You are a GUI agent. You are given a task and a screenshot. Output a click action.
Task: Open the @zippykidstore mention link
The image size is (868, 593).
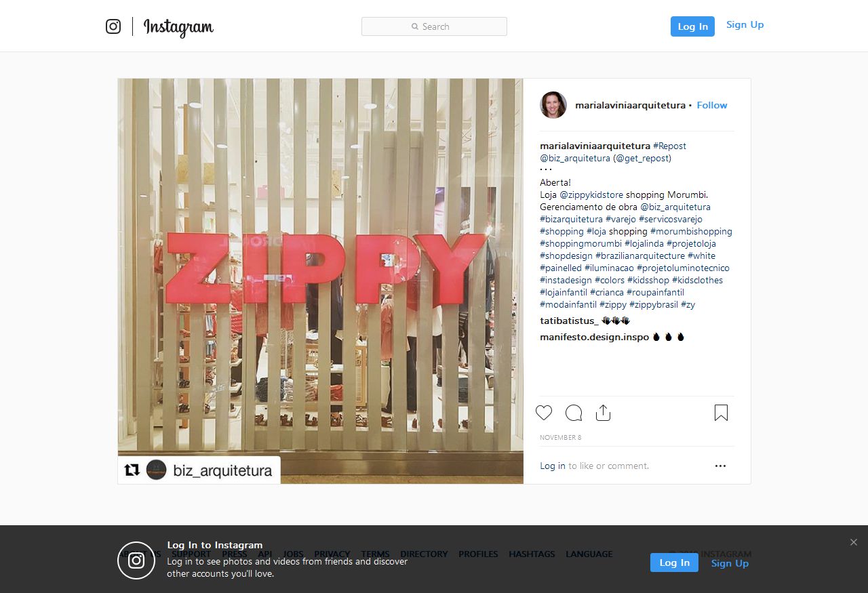[591, 195]
